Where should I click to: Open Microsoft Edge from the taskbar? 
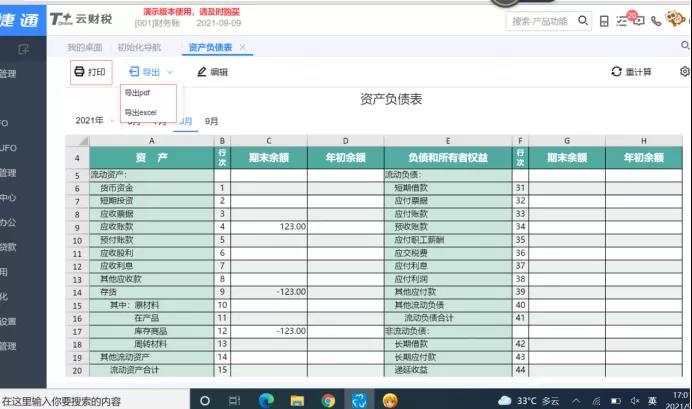click(x=266, y=400)
